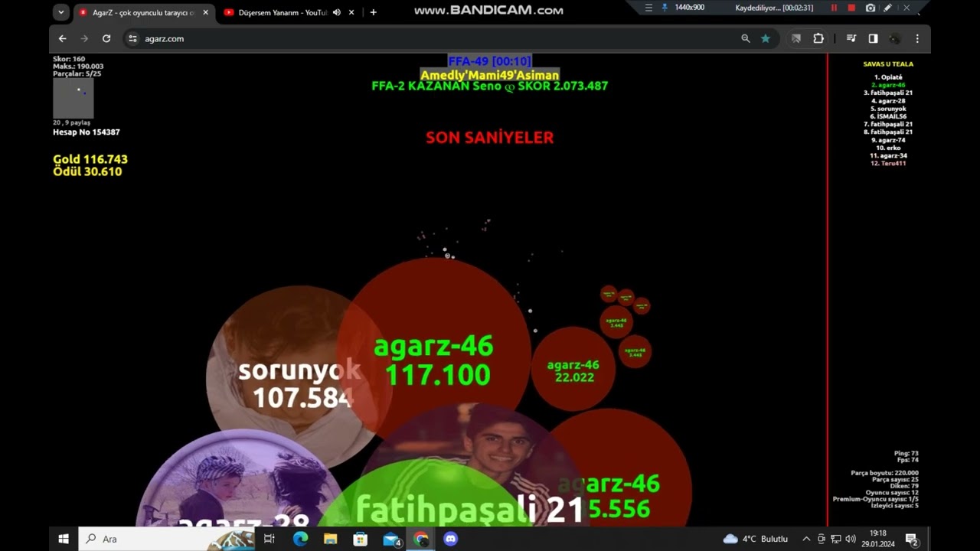Switch to the AgarZ browser tab

coord(144,12)
